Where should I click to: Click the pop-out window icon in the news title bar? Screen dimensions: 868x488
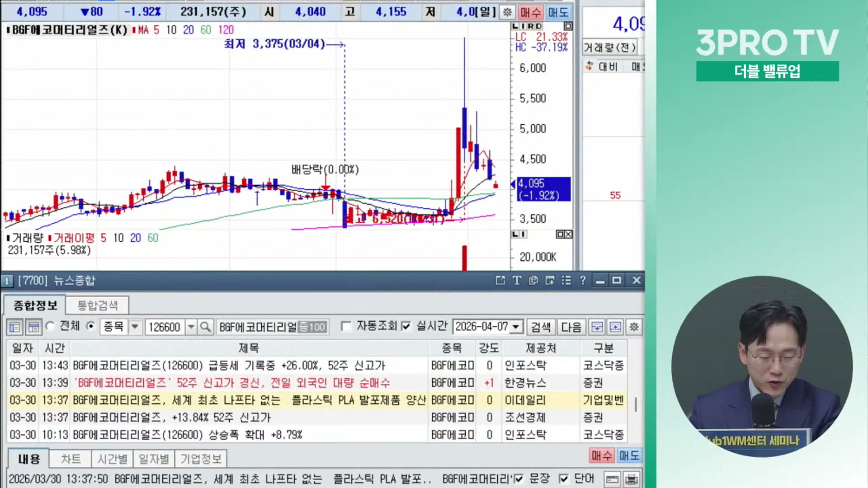click(500, 281)
